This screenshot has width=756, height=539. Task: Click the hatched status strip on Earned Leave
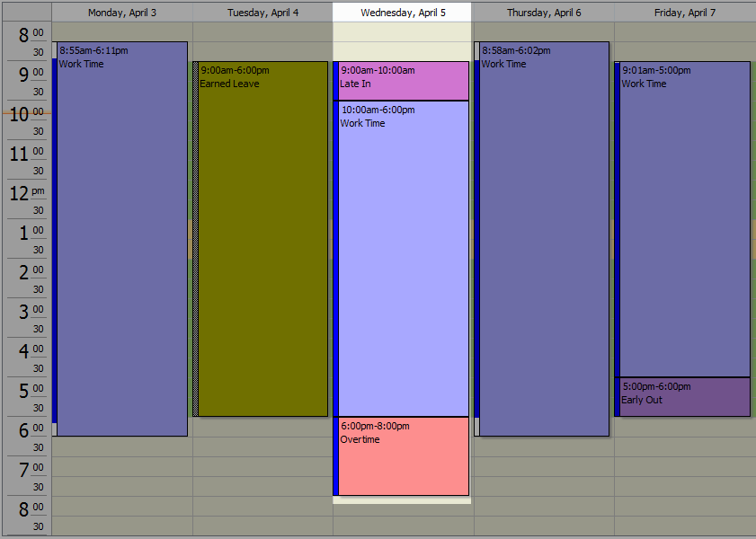point(195,238)
